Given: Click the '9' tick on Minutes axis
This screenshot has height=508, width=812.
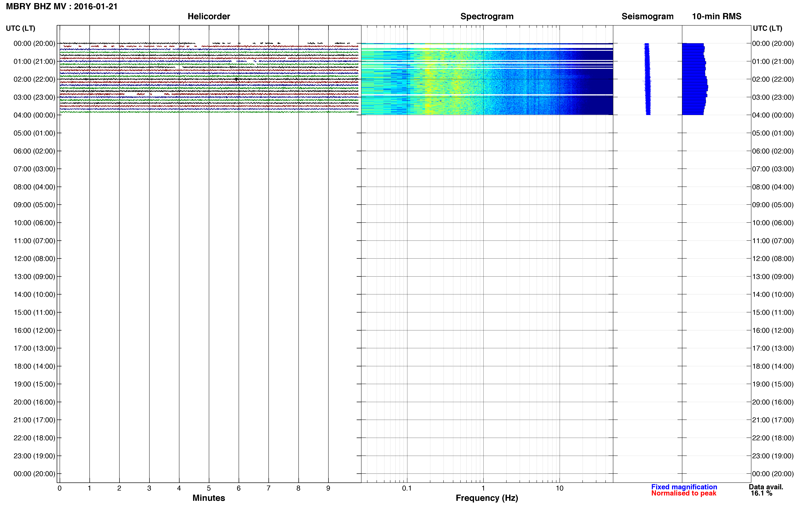Looking at the screenshot, I should click(328, 488).
